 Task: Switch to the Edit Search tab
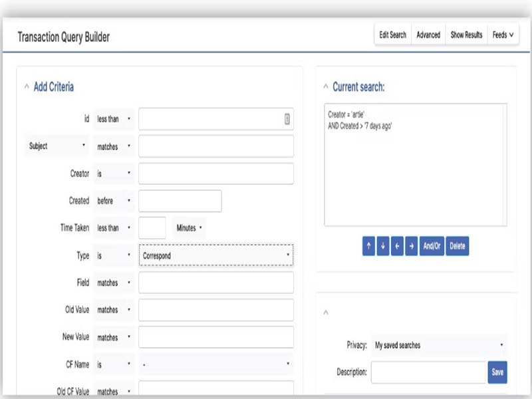pos(392,34)
